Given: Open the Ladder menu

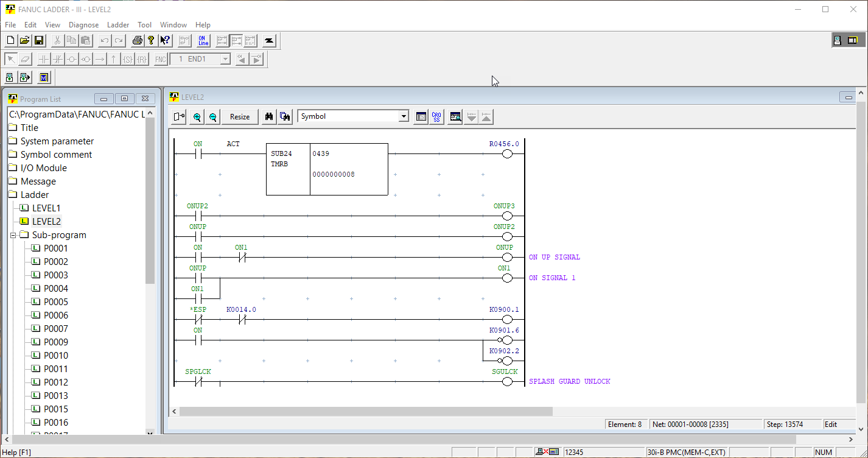Looking at the screenshot, I should (x=118, y=25).
